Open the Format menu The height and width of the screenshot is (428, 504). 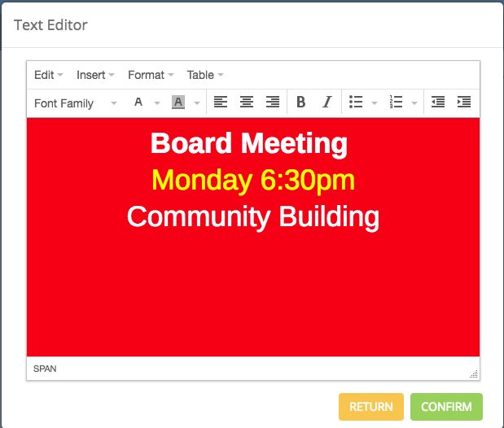[x=151, y=75]
